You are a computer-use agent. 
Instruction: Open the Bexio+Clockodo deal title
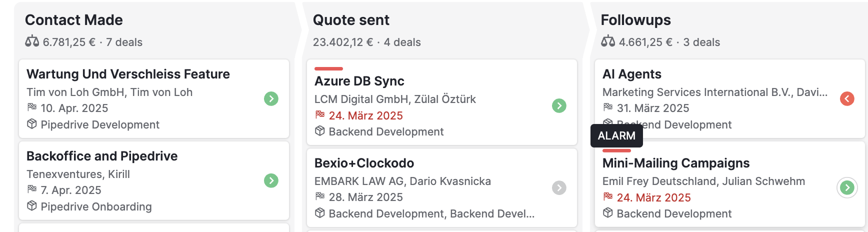[x=364, y=163]
